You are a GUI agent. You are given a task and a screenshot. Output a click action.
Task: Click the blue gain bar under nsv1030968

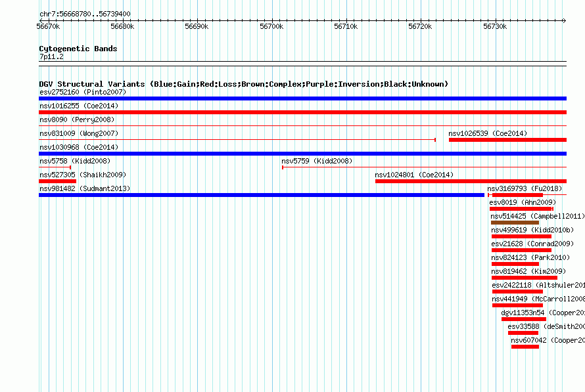point(302,154)
